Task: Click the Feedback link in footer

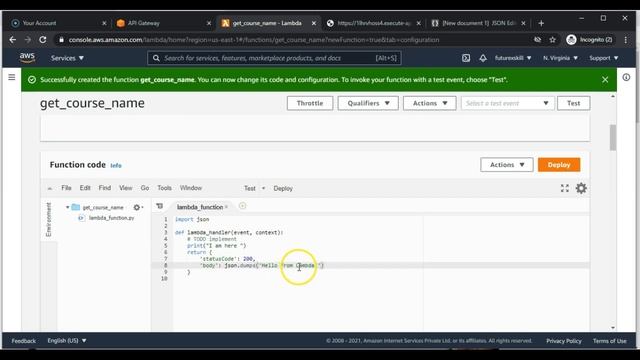Action: (x=24, y=340)
